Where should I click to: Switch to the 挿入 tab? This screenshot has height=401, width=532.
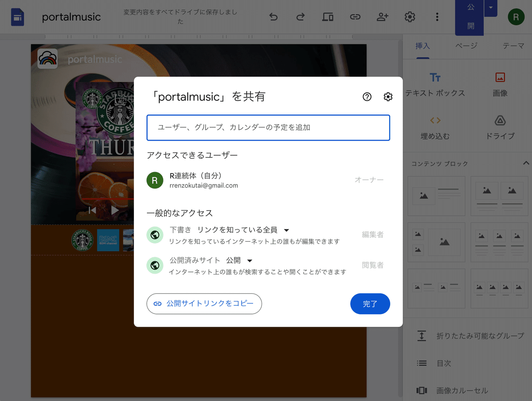(x=422, y=46)
